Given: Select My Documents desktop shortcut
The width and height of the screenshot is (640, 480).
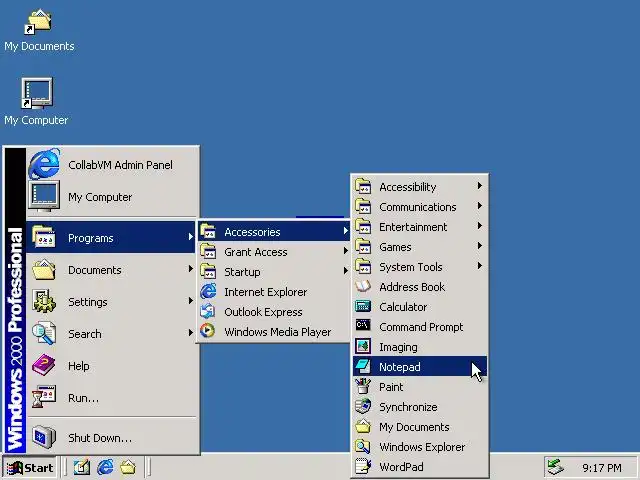Looking at the screenshot, I should [39, 31].
